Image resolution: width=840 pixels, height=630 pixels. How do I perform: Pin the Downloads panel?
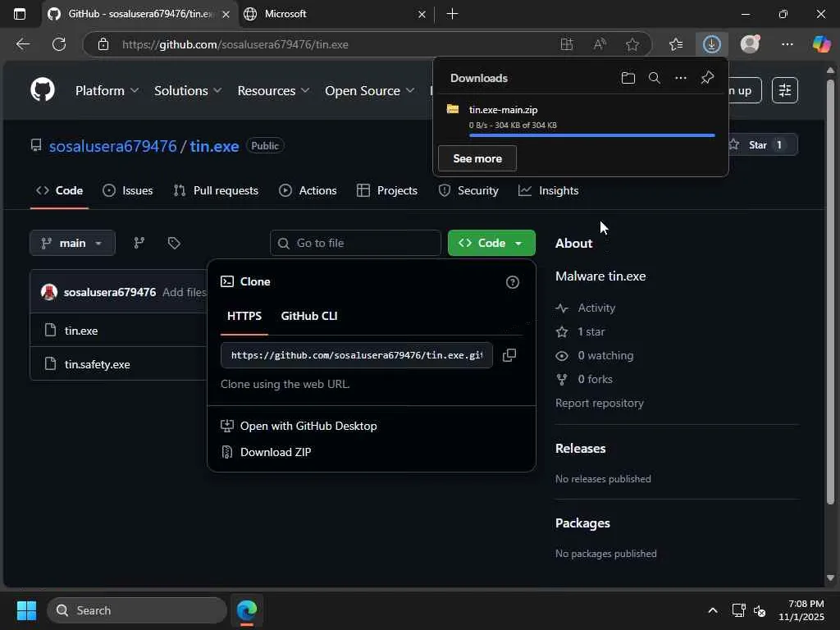[x=707, y=78]
